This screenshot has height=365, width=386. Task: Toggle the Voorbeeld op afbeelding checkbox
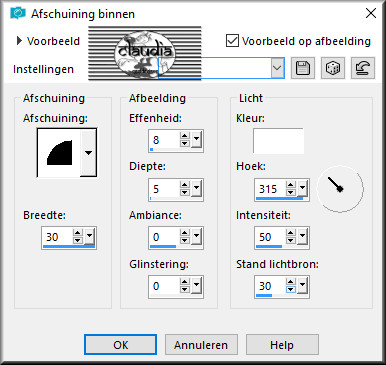(x=232, y=41)
